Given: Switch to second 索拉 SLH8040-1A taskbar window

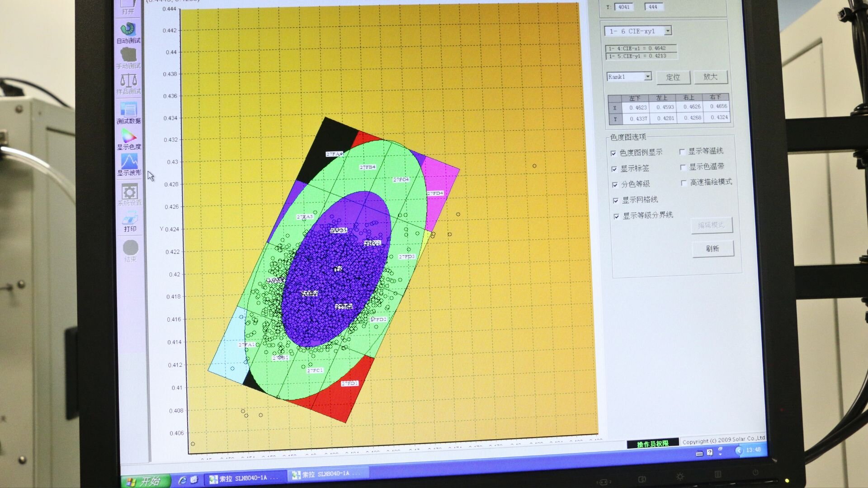Looking at the screenshot, I should (x=329, y=474).
